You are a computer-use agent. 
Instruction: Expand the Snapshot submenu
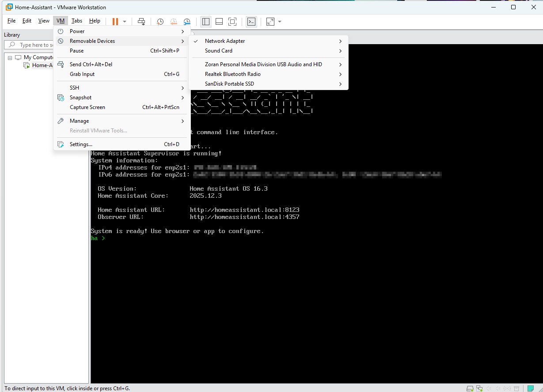point(122,98)
